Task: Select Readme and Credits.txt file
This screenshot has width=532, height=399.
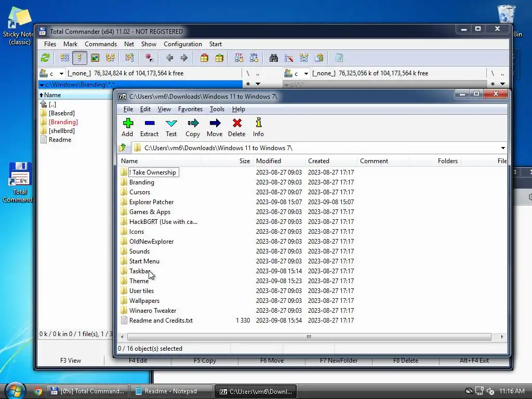Action: [161, 320]
